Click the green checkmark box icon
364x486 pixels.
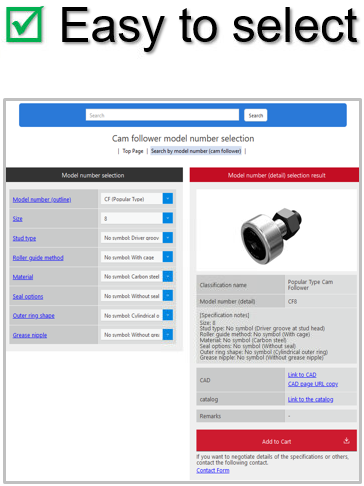click(x=25, y=24)
